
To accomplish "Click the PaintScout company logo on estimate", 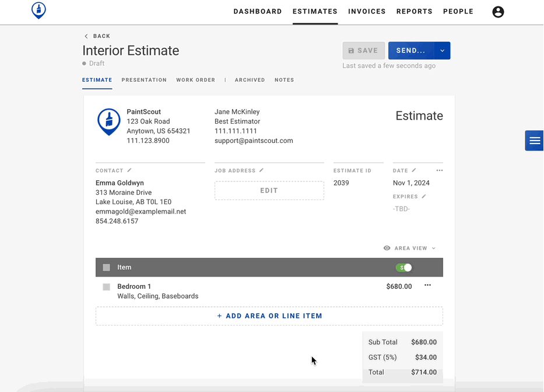I will pyautogui.click(x=108, y=122).
